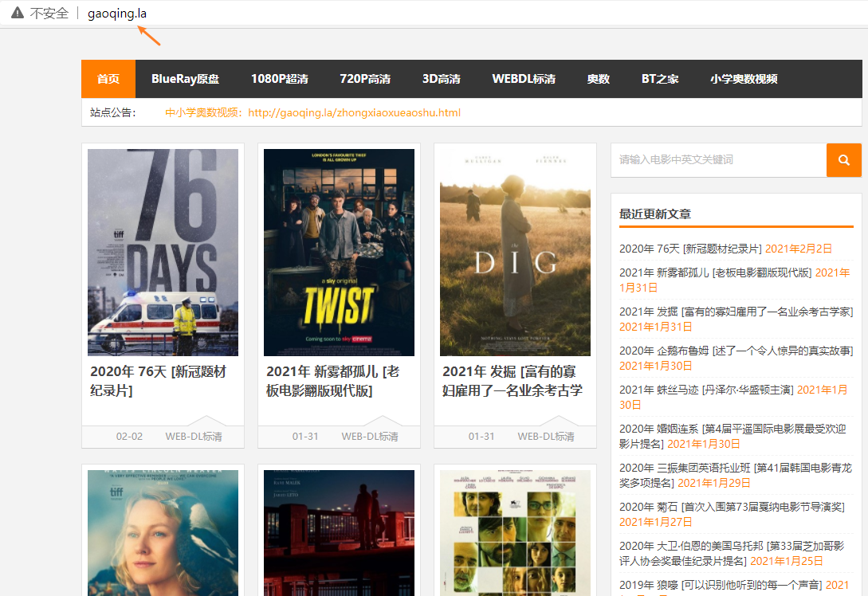
Task: Open 小学奥数视频 navigation item
Action: click(x=744, y=79)
